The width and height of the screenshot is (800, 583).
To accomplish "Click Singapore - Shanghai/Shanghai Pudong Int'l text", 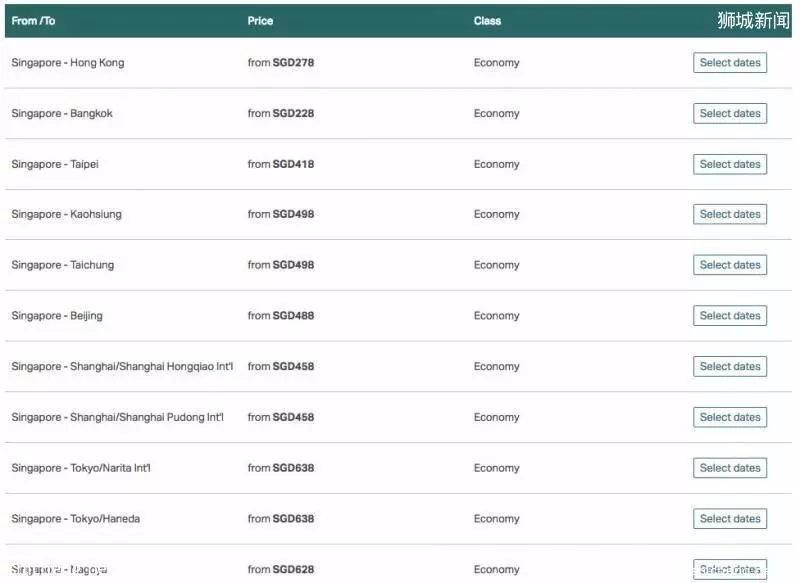I will [x=117, y=417].
